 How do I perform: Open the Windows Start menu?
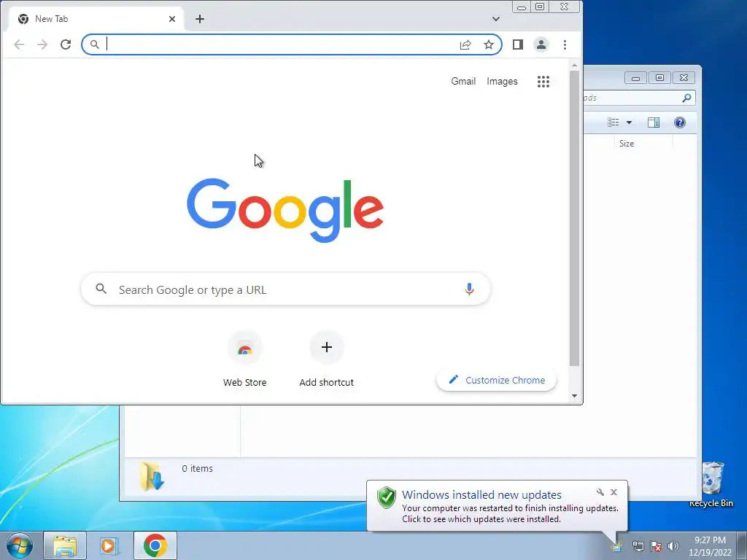coord(20,545)
